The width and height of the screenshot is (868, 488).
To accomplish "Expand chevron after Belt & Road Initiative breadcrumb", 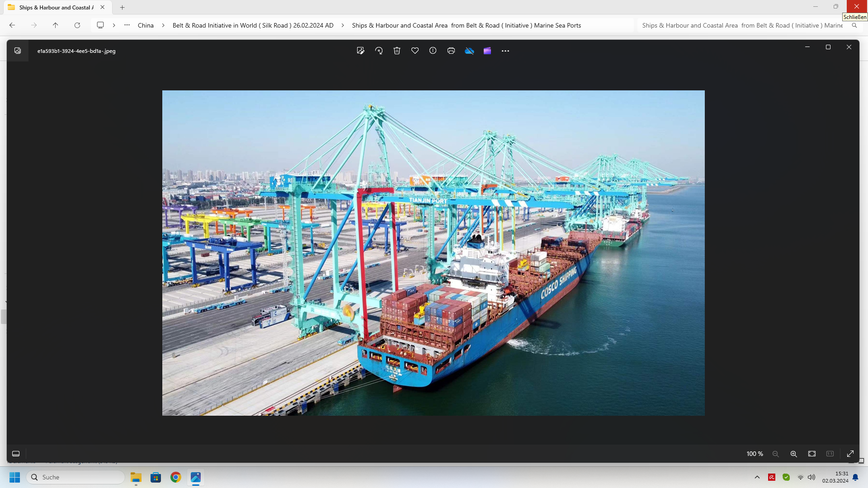I will 342,25.
